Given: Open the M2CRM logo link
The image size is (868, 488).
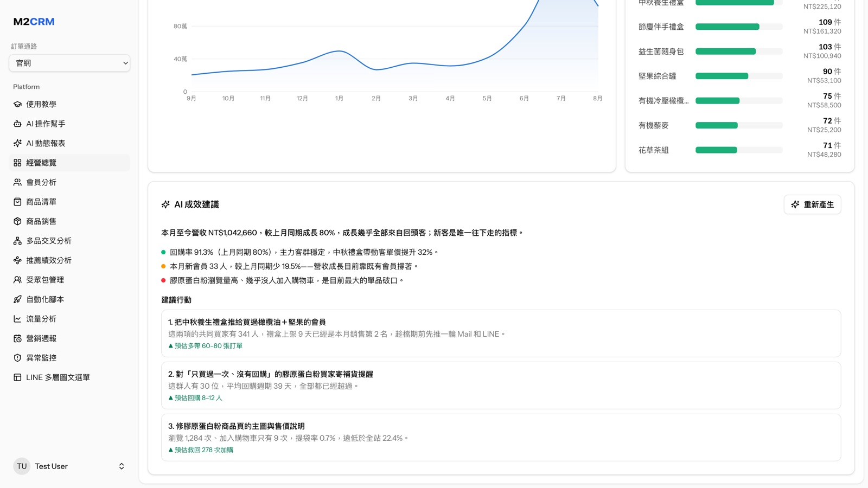Looking at the screenshot, I should tap(34, 22).
